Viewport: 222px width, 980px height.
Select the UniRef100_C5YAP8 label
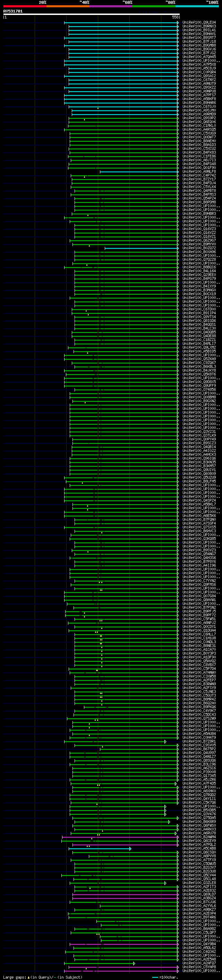coord(199,967)
